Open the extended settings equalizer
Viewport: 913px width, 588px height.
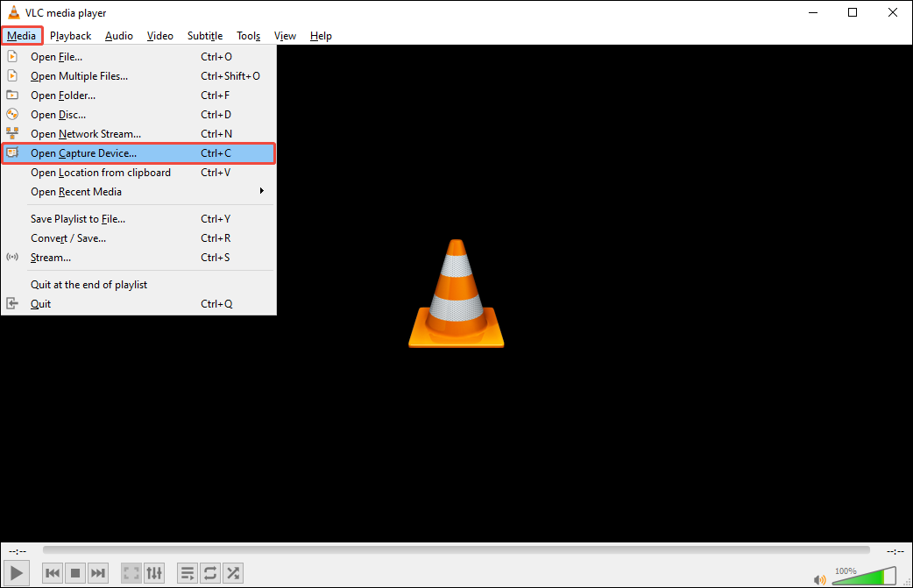[x=154, y=573]
